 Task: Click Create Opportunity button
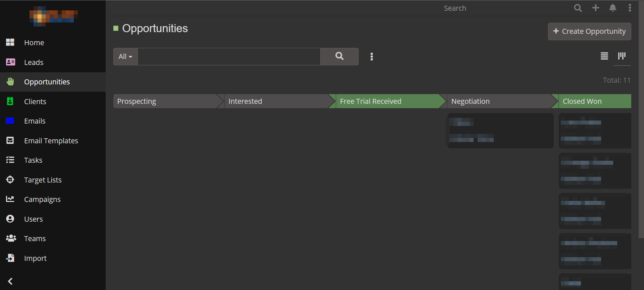coord(589,31)
